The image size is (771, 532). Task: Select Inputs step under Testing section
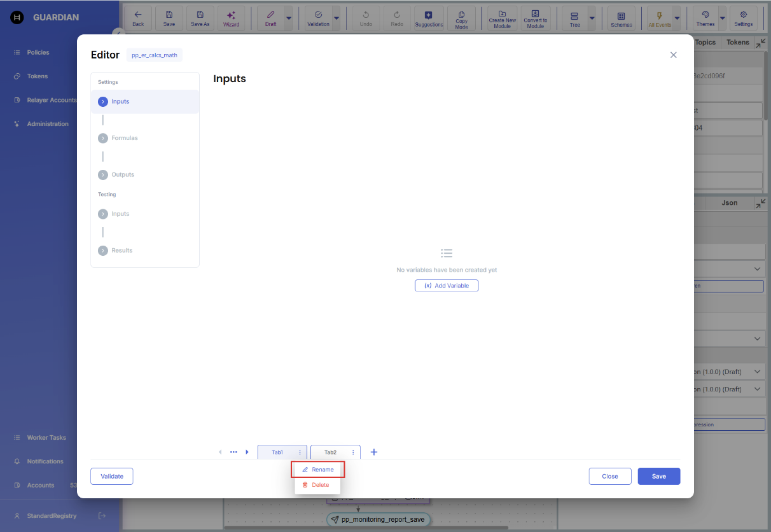tap(120, 214)
